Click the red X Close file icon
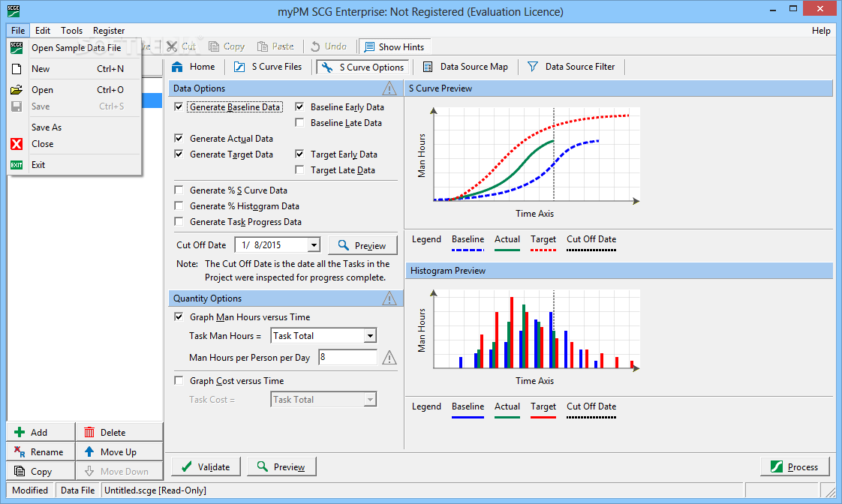 pyautogui.click(x=17, y=144)
